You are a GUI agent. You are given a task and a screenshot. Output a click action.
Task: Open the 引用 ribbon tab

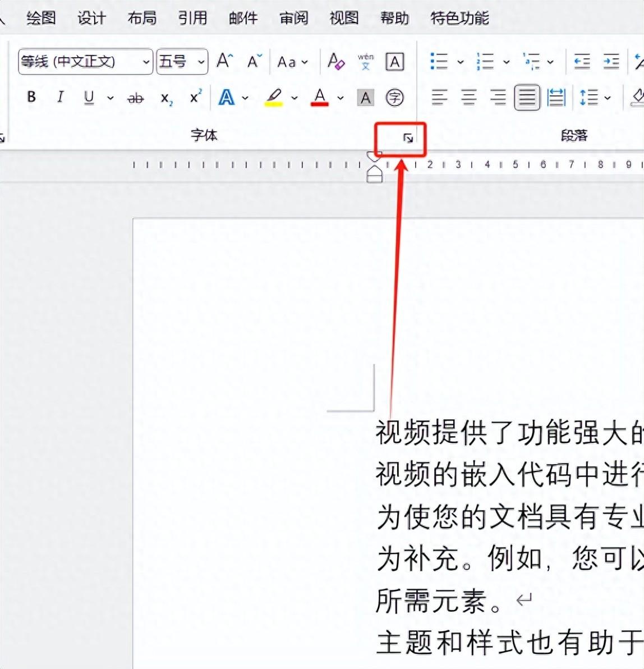(x=192, y=18)
